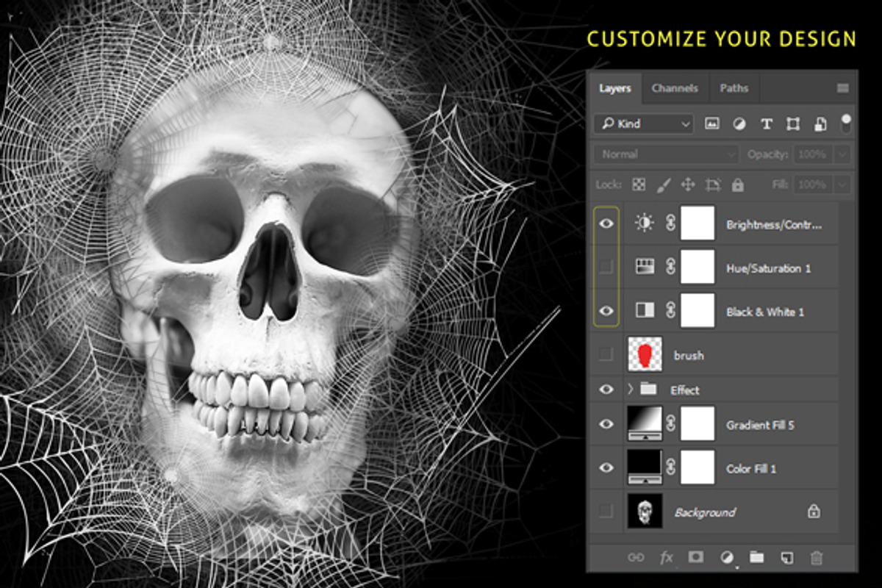Hide the Effect group
This screenshot has height=588, width=882.
point(606,390)
